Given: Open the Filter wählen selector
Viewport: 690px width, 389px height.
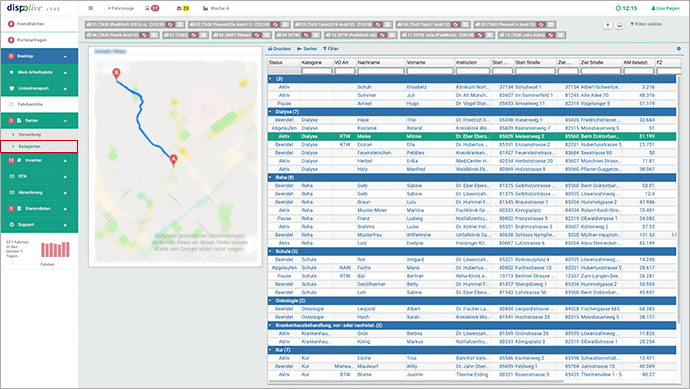Looking at the screenshot, I should [646, 24].
